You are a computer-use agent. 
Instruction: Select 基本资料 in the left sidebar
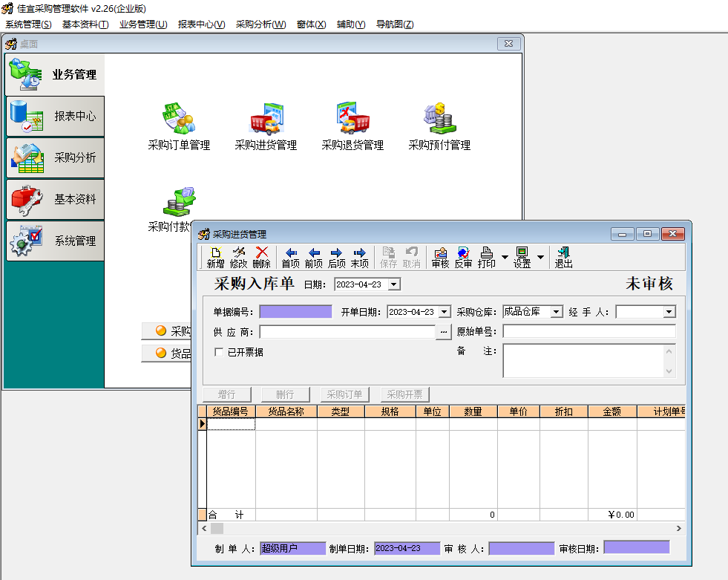click(55, 199)
